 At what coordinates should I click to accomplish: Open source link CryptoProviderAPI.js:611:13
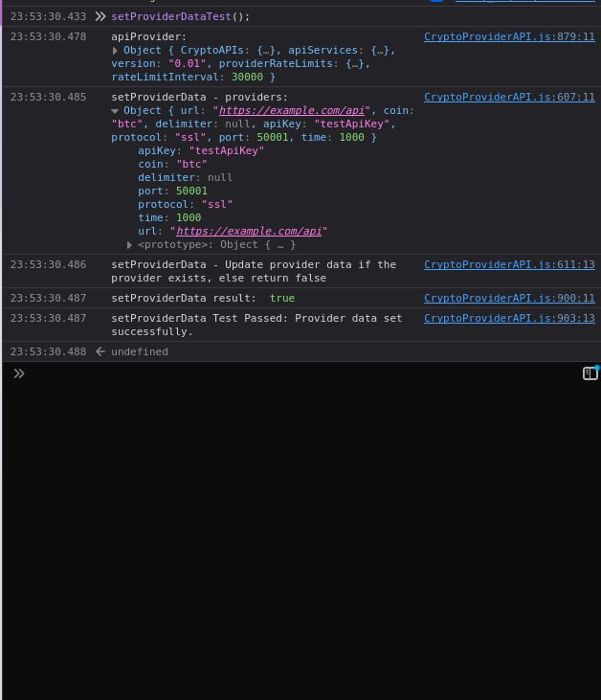pyautogui.click(x=509, y=264)
